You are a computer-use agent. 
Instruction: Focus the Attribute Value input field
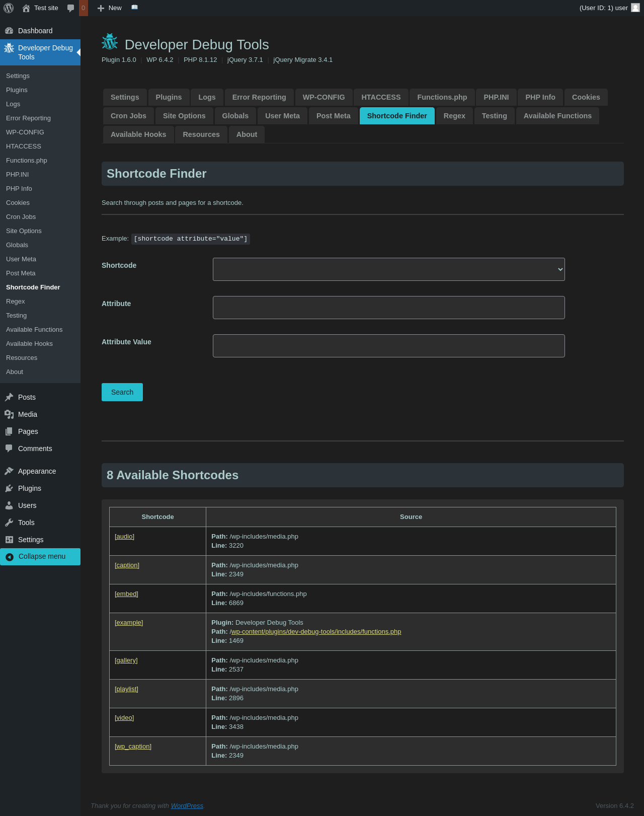(x=388, y=346)
